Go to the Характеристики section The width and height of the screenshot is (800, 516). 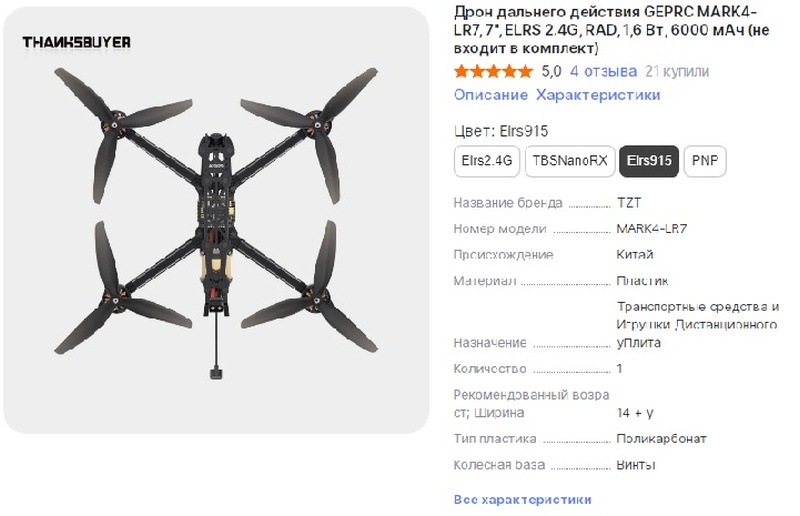[x=598, y=95]
